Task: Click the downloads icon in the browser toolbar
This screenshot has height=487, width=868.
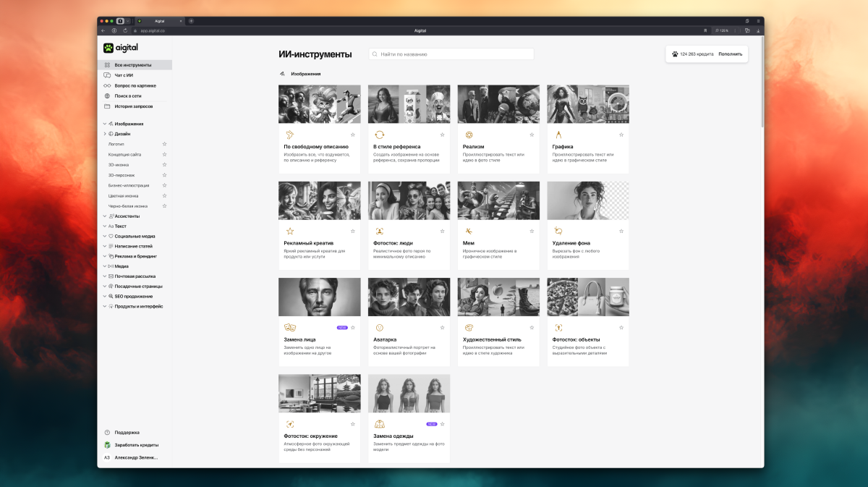Action: point(757,30)
